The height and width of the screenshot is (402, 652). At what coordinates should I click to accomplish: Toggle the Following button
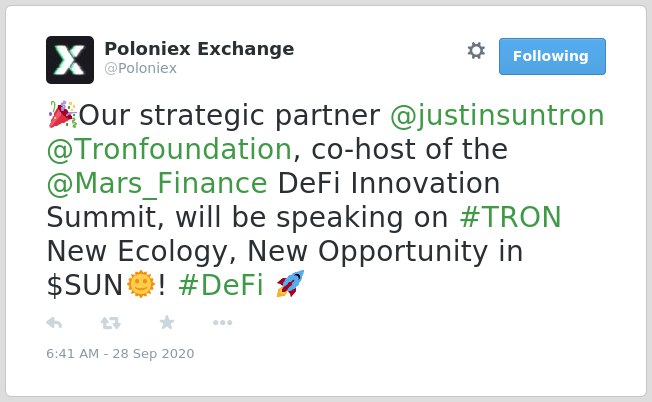[552, 57]
